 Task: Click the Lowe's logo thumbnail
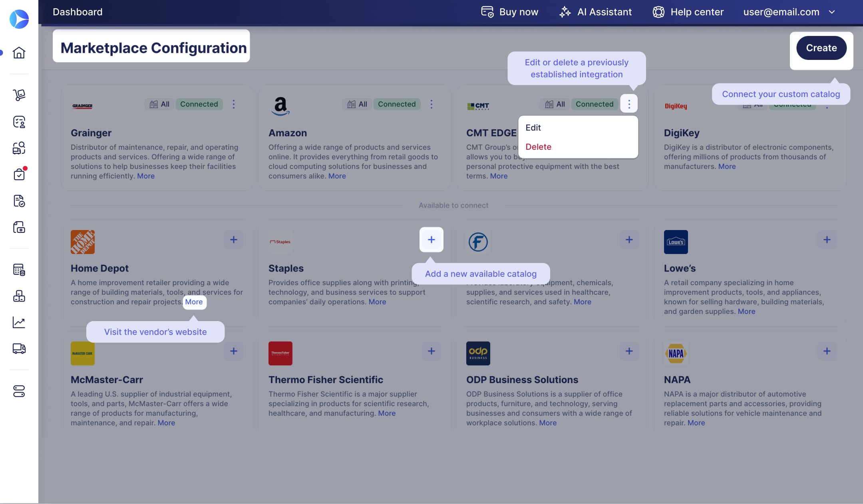pos(676,242)
